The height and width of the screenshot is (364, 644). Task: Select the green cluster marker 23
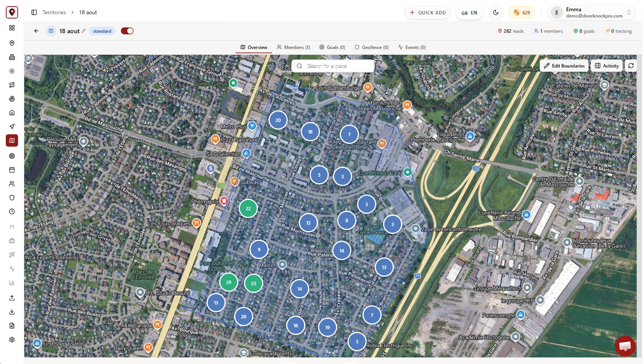254,283
